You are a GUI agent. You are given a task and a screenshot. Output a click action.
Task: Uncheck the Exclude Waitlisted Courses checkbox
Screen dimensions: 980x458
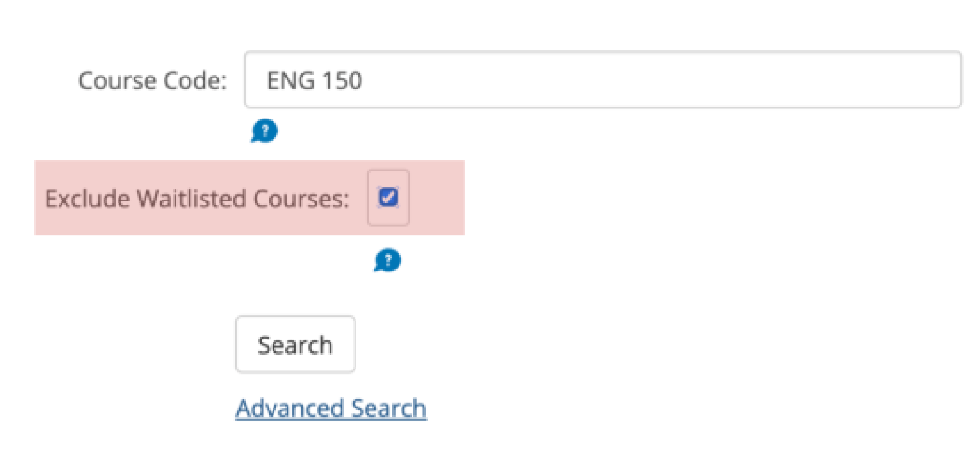tap(388, 197)
